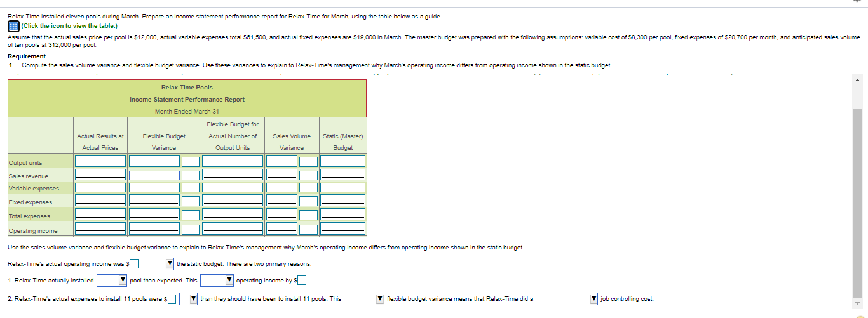Image resolution: width=868 pixels, height=318 pixels.
Task: Click the 'Actual Results at' column header
Action: 100,136
